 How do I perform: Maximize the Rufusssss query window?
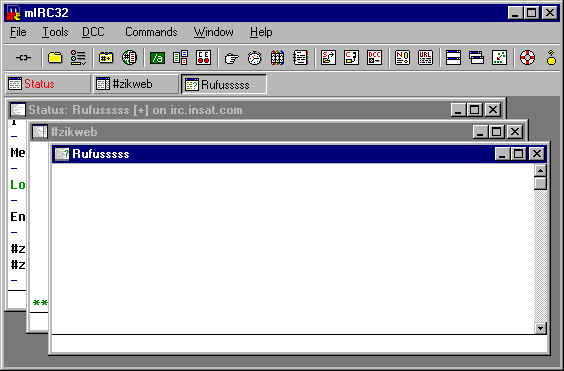click(x=518, y=154)
